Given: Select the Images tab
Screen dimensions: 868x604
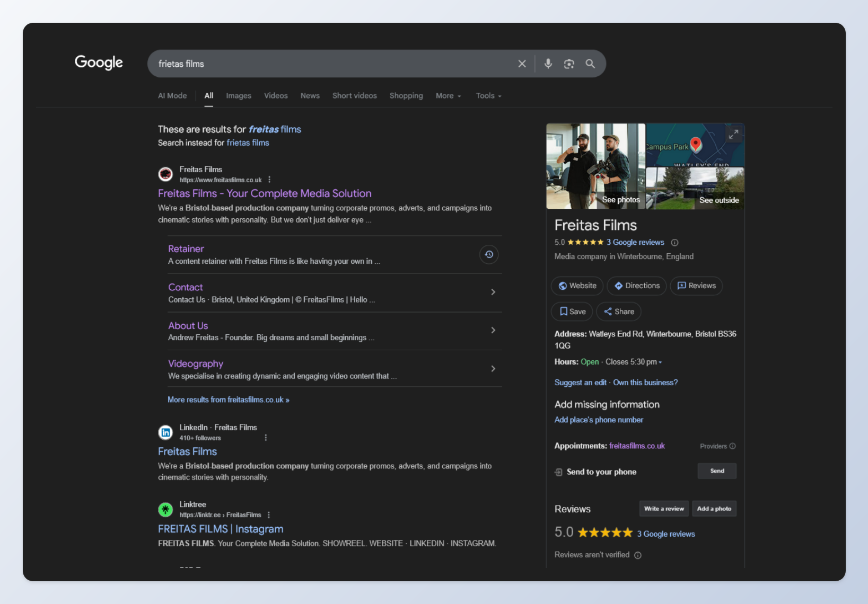Looking at the screenshot, I should [239, 96].
